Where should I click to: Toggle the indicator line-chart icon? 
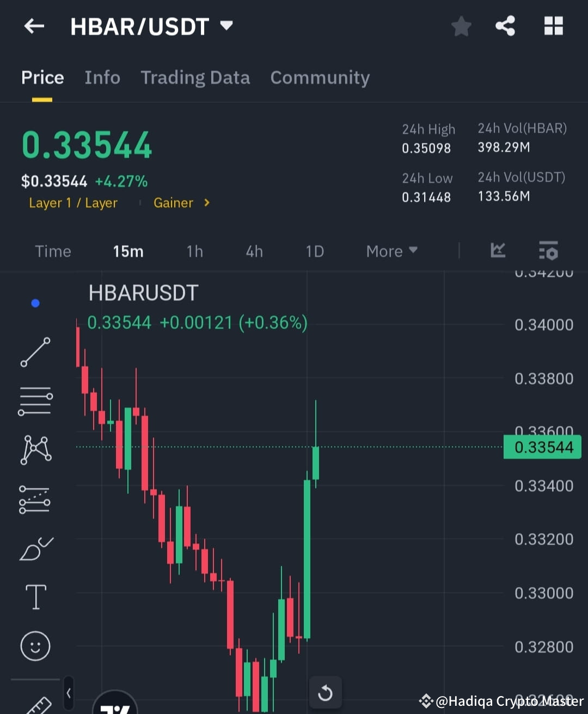click(498, 251)
